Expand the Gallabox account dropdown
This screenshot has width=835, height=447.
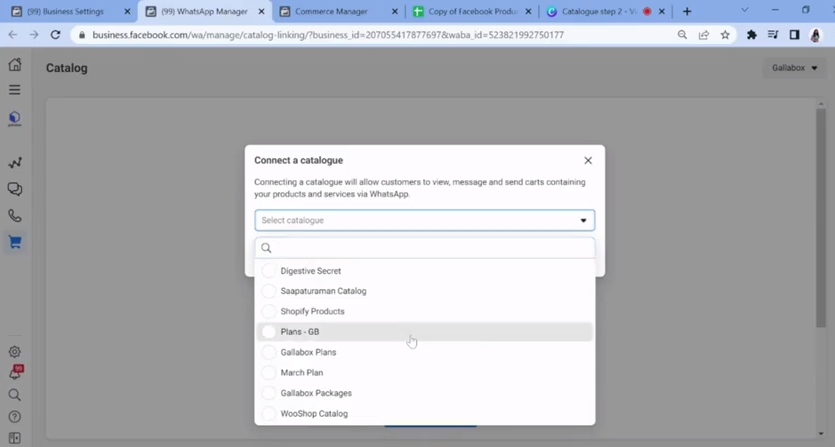pyautogui.click(x=795, y=68)
